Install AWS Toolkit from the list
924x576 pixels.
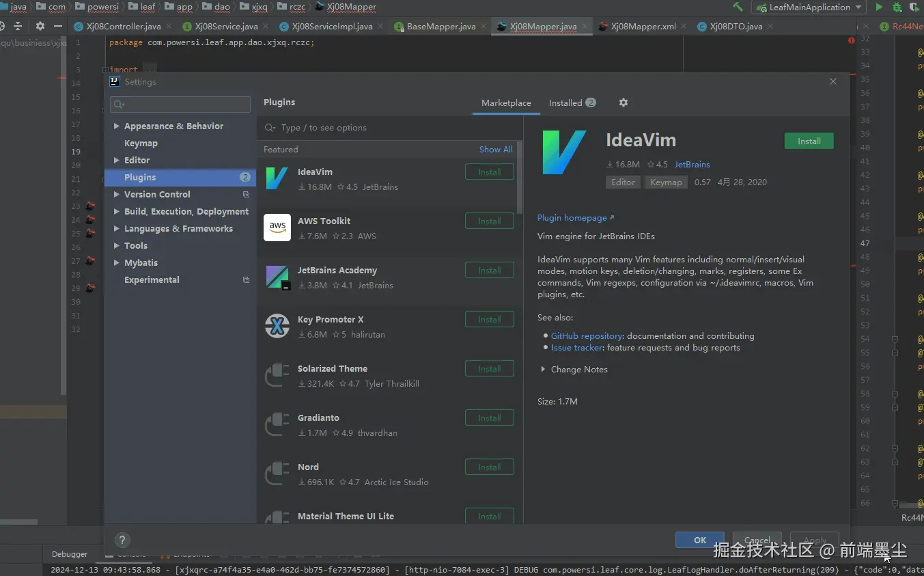(x=490, y=221)
